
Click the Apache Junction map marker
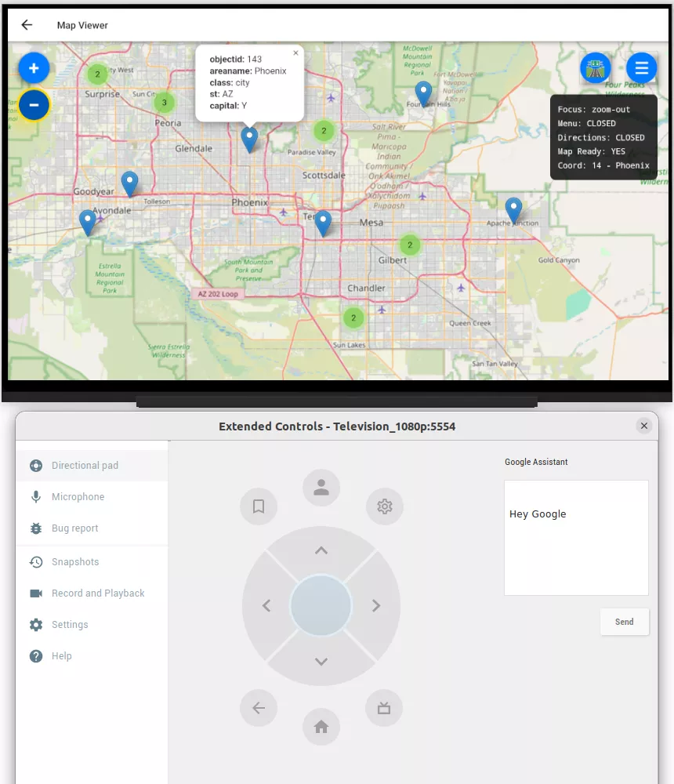pyautogui.click(x=513, y=209)
